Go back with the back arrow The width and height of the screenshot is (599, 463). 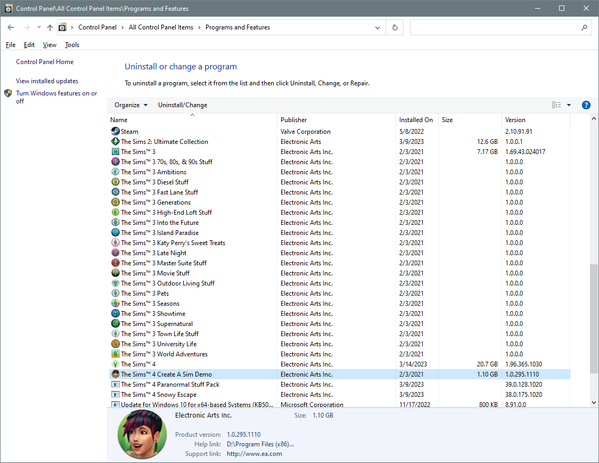click(11, 28)
